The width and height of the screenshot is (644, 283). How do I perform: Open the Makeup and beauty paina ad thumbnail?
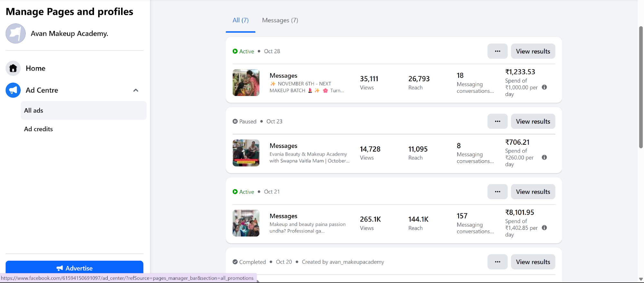246,223
